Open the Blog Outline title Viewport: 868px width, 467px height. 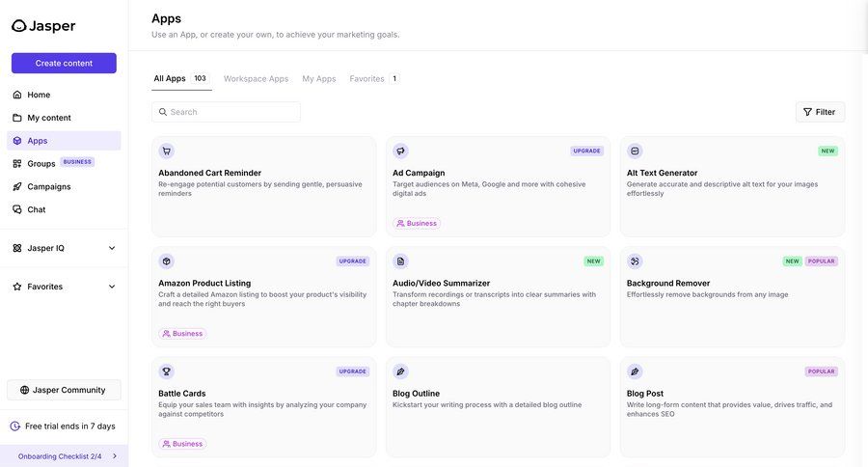point(417,394)
